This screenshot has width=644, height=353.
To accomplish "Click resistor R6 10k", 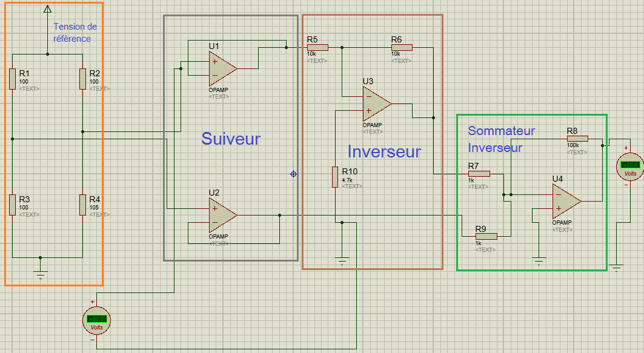I will point(402,48).
